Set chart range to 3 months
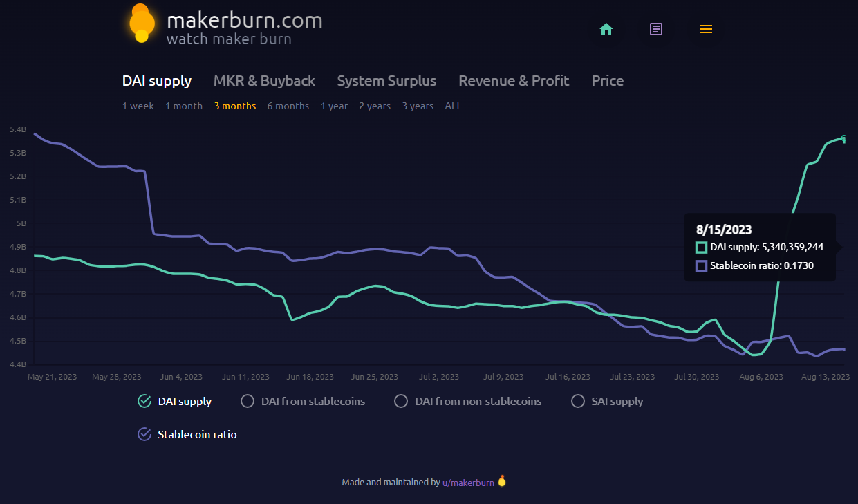 point(235,106)
